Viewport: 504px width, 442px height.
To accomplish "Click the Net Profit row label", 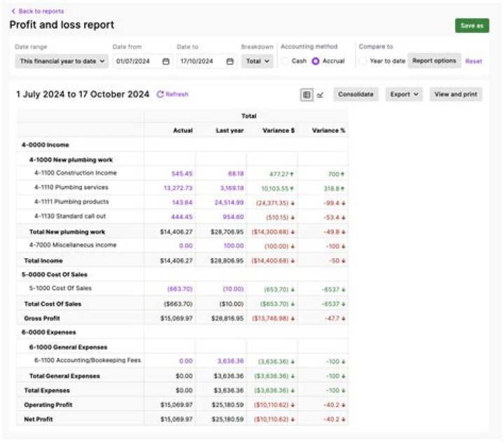I will click(x=38, y=419).
